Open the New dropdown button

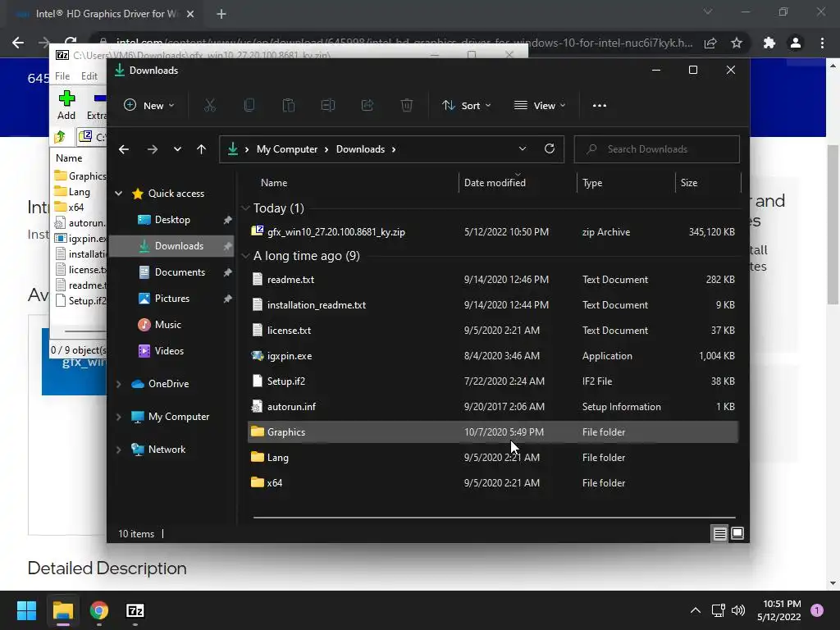pos(149,106)
